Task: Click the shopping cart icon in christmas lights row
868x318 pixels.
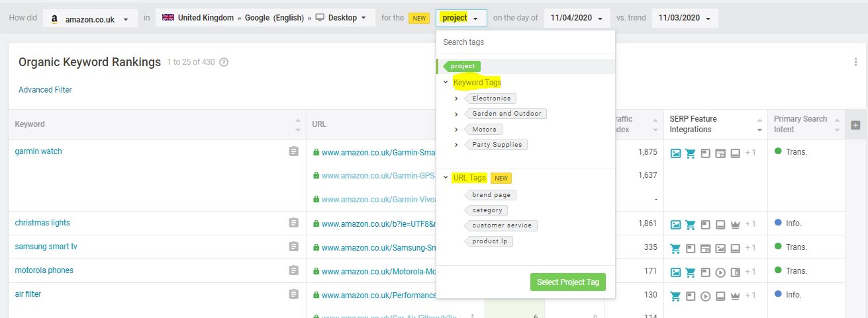Action: tap(691, 225)
